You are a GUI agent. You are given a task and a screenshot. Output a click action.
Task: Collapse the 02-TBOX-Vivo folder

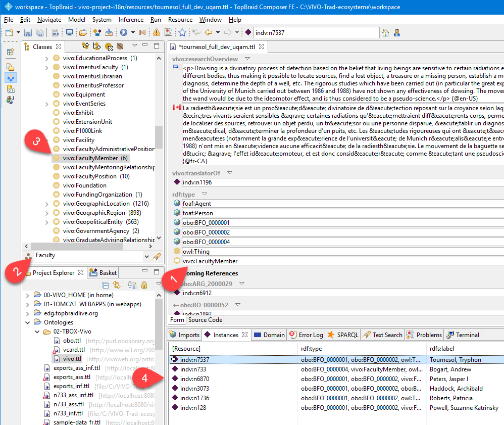[x=37, y=332]
